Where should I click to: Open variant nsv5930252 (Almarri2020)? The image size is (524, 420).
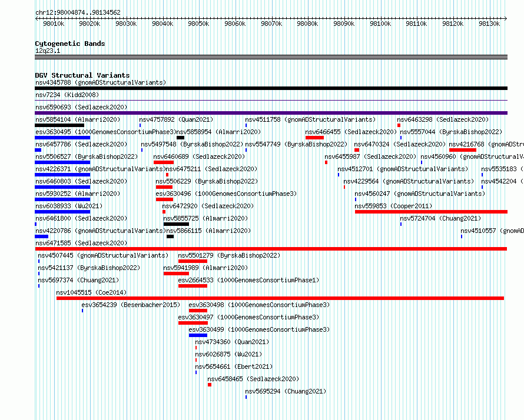[78, 194]
